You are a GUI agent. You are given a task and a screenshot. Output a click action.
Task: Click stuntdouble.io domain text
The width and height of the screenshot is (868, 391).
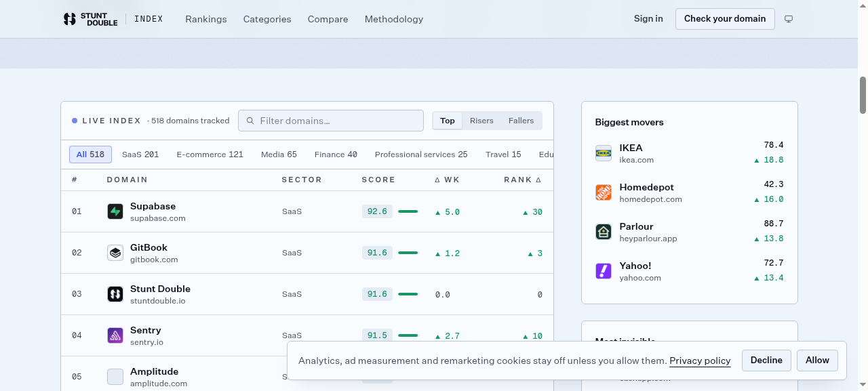click(157, 301)
